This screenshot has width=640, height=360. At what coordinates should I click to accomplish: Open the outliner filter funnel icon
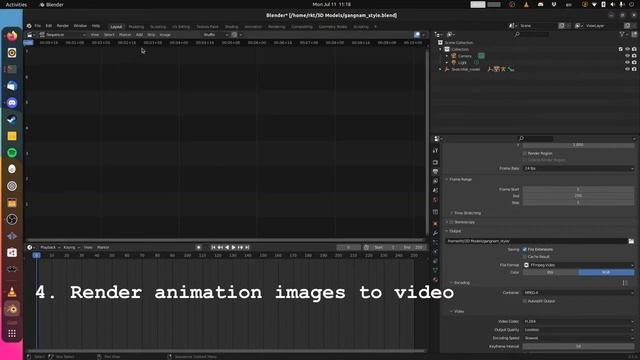point(622,35)
